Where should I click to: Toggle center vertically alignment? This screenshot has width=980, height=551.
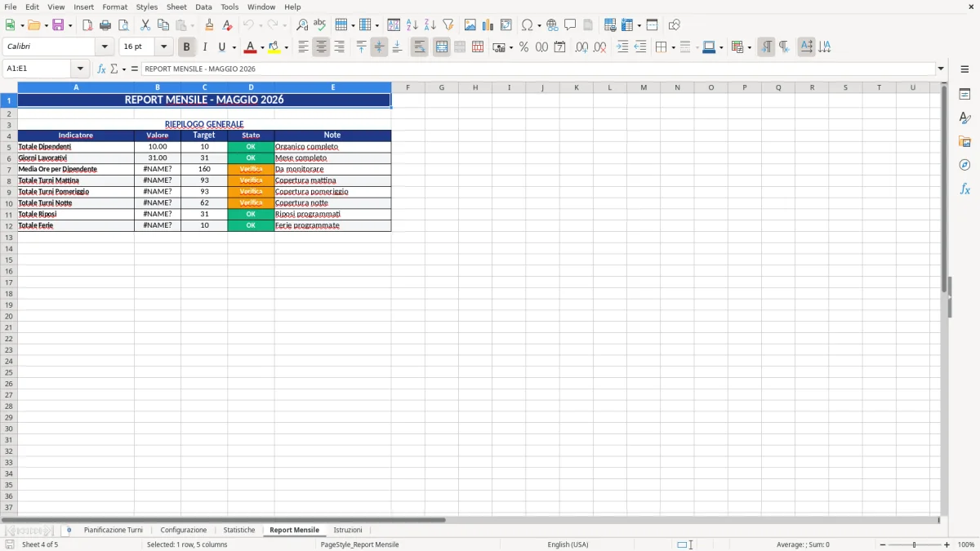point(379,47)
